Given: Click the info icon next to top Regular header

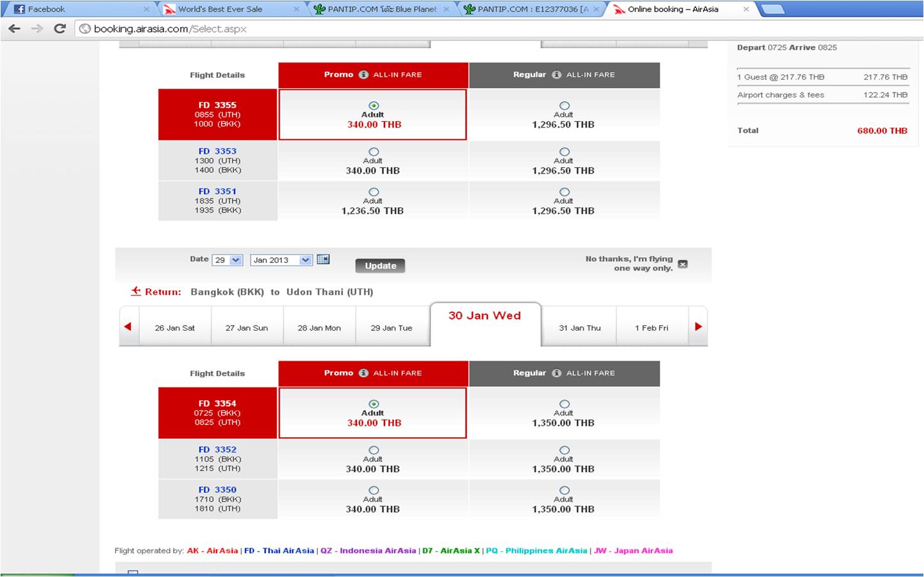Looking at the screenshot, I should coord(556,75).
